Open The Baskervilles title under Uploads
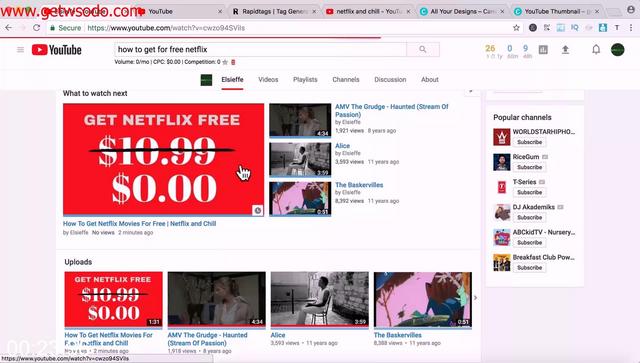The image size is (640, 363). (398, 335)
